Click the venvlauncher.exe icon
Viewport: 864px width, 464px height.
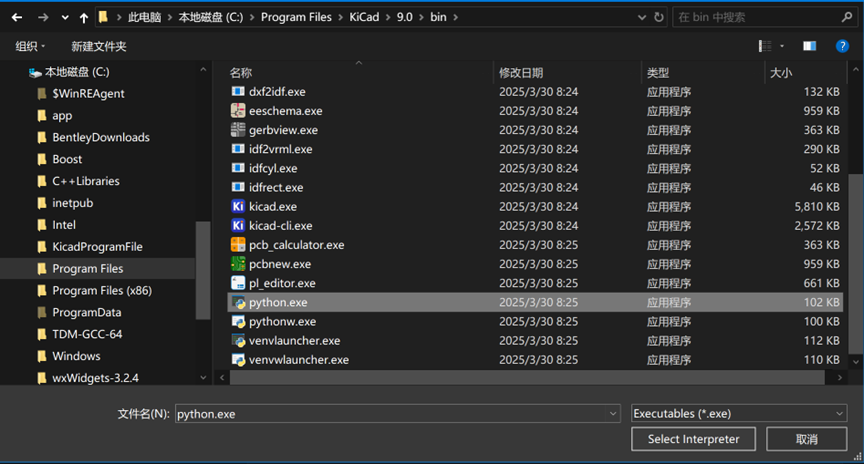238,341
